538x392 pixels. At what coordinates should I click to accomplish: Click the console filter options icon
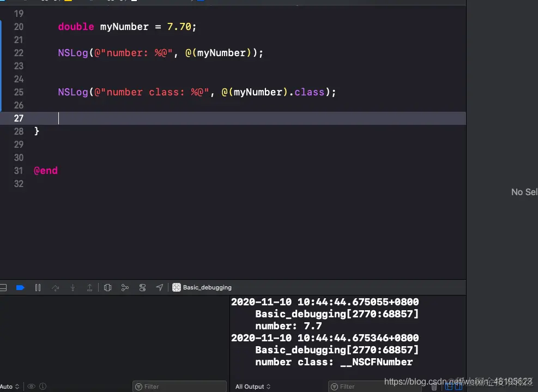[x=334, y=387]
